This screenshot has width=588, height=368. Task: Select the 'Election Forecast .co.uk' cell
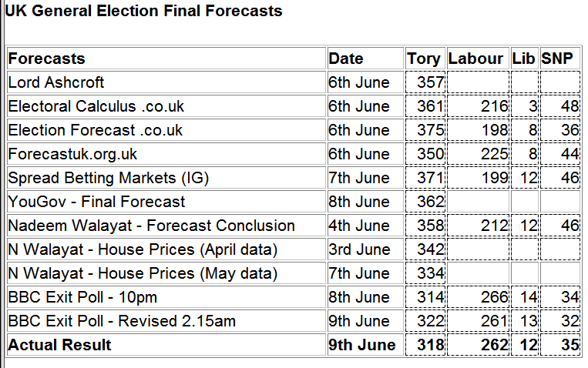96,130
